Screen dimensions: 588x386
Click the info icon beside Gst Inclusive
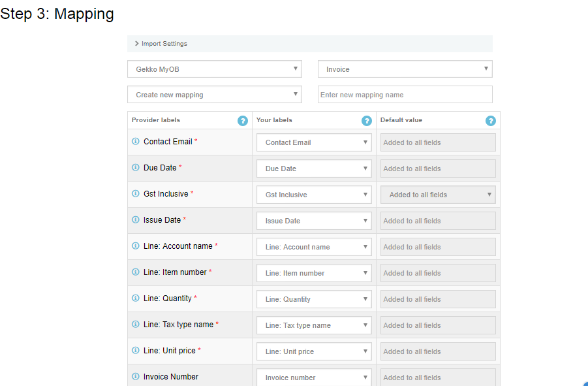pos(136,193)
